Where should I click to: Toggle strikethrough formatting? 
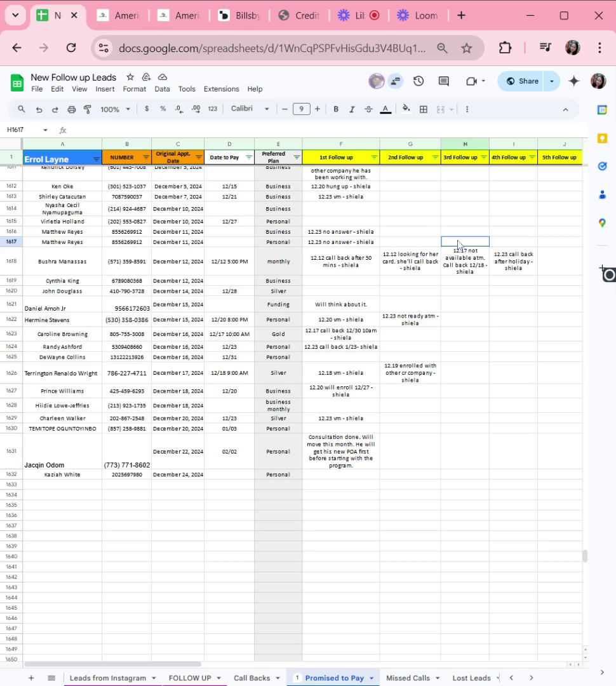[x=368, y=109]
